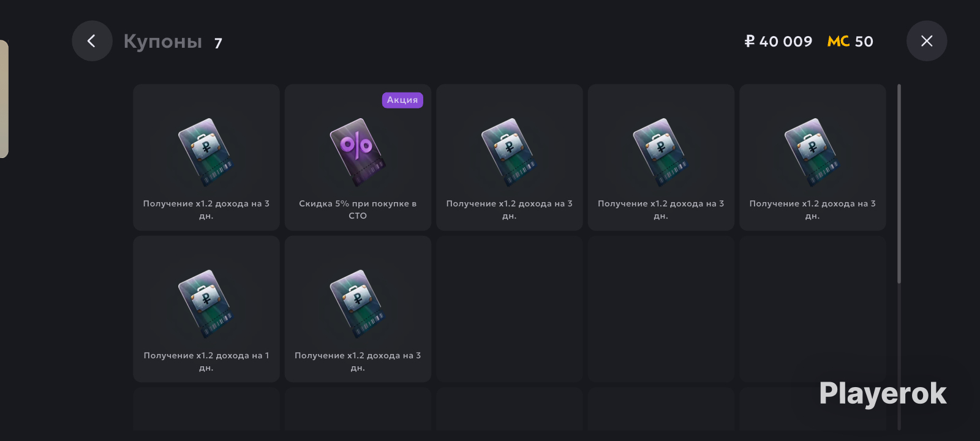Click the text 'Скидка 5% при покупке в СТО'

pyautogui.click(x=358, y=209)
